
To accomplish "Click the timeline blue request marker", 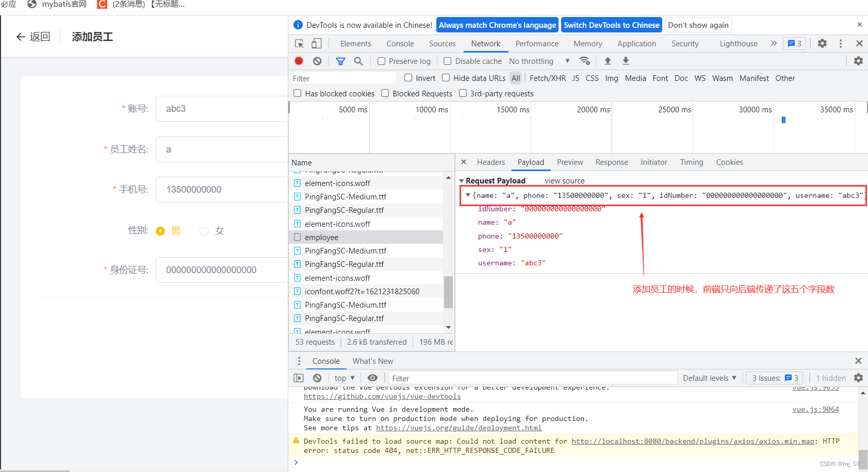I will pos(783,120).
